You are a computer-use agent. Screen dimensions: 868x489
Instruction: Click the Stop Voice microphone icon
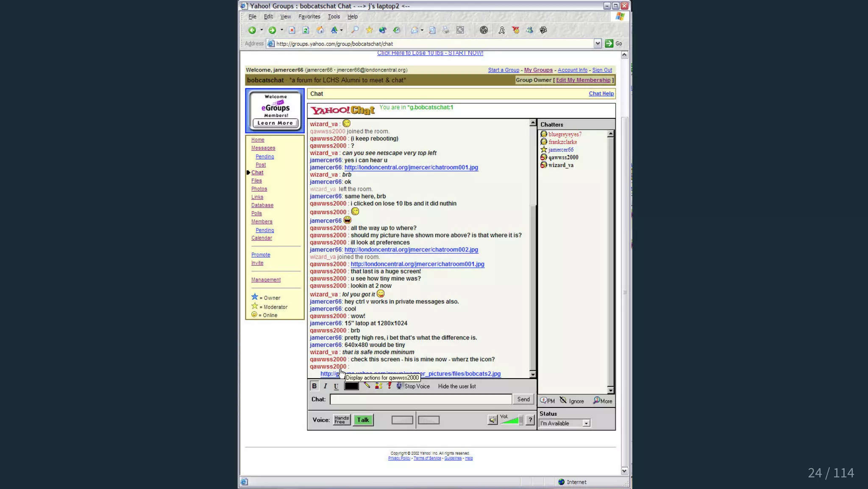click(x=399, y=386)
